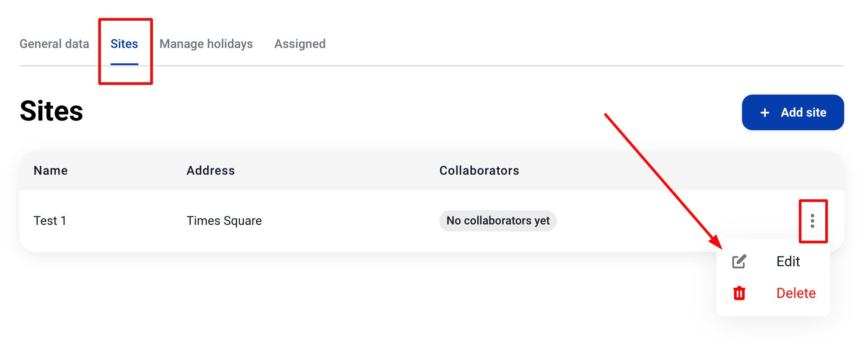
Task: Click the red trash Delete icon
Action: [739, 293]
